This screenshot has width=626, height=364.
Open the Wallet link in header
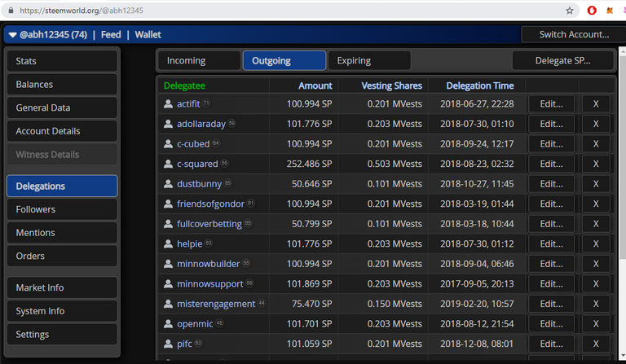coord(148,35)
